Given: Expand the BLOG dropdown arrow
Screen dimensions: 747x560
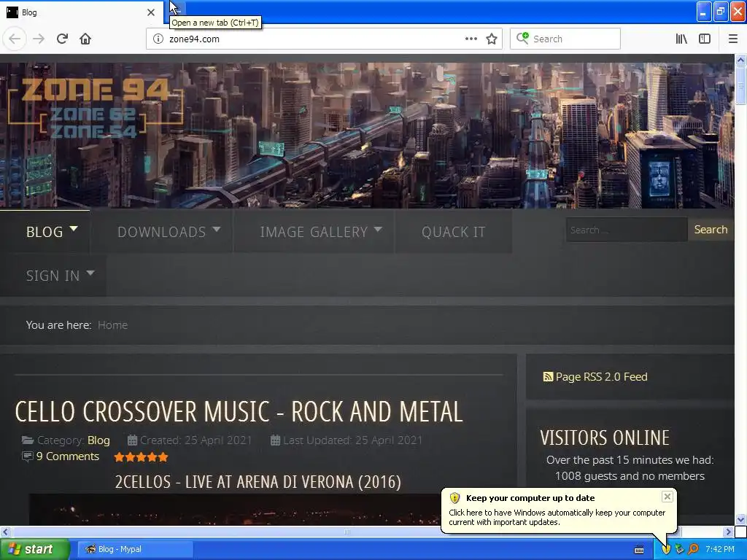Looking at the screenshot, I should pos(74,229).
